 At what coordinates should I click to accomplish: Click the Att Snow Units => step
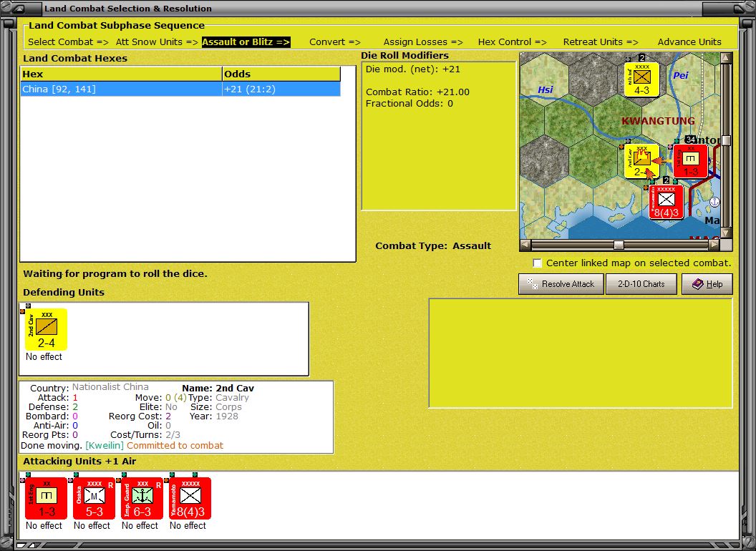coord(157,42)
